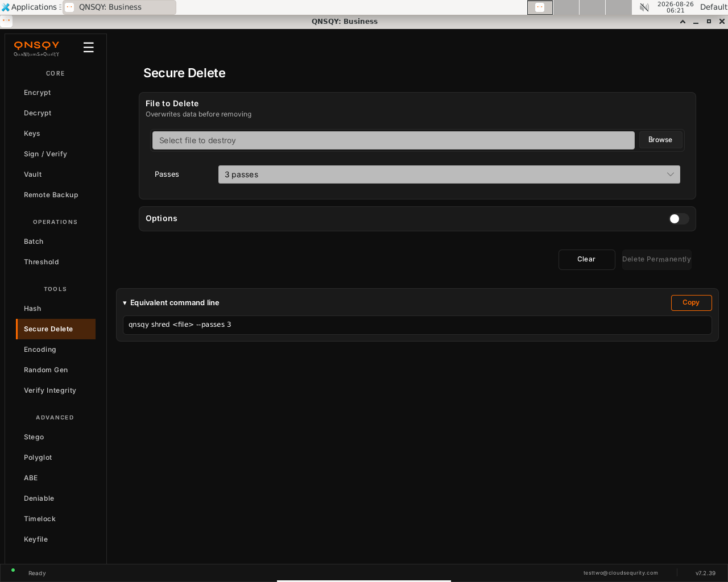Image resolution: width=728 pixels, height=582 pixels.
Task: Open Random Gen tool
Action: (x=56, y=370)
